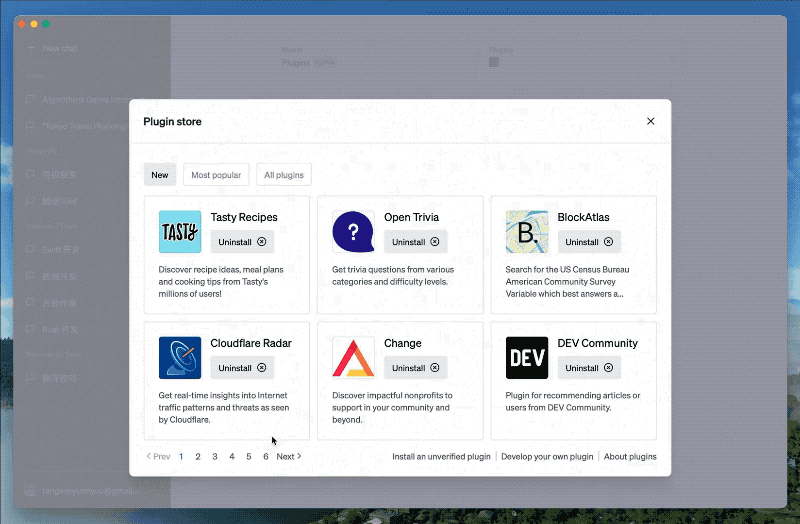
Task: Open Install an unverified plugin link
Action: pyautogui.click(x=441, y=457)
